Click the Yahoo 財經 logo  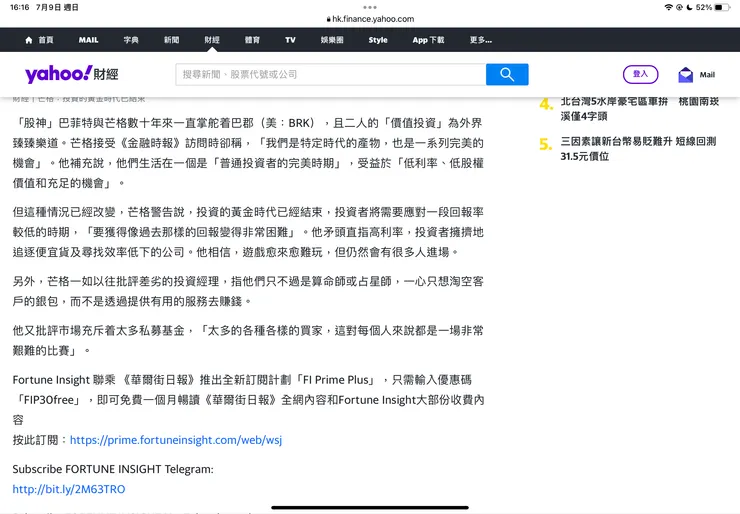coord(72,74)
